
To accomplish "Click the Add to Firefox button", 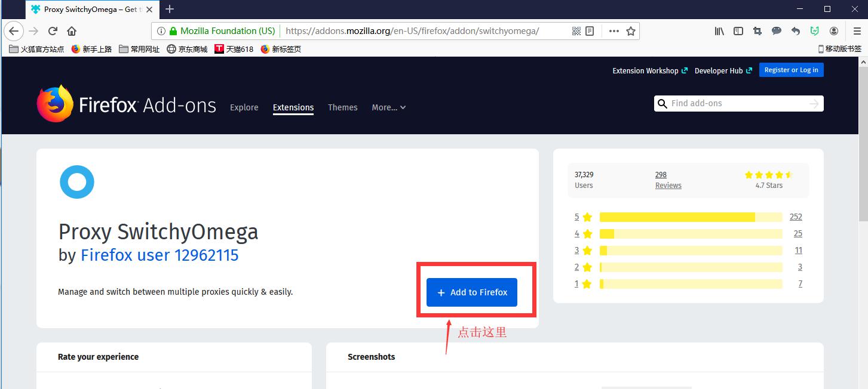I will (472, 292).
